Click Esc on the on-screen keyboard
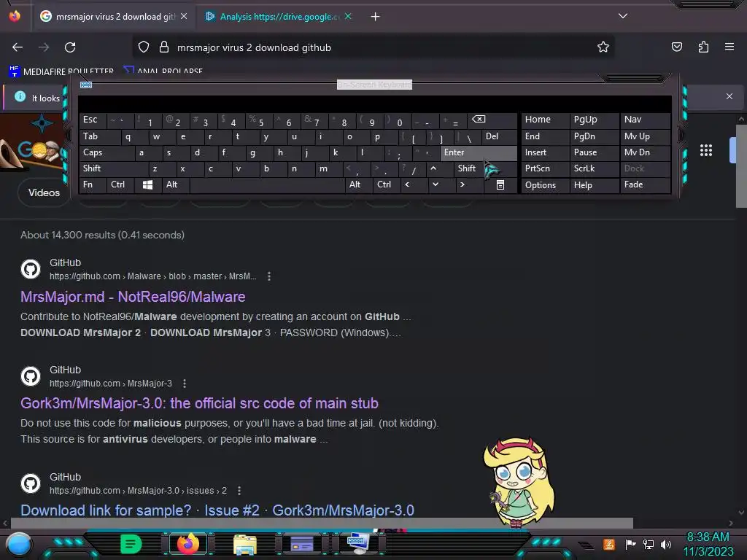This screenshot has width=747, height=560. (93, 120)
